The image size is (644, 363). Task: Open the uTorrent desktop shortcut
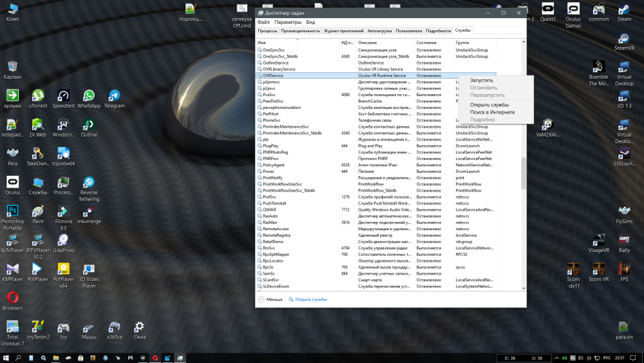click(38, 96)
